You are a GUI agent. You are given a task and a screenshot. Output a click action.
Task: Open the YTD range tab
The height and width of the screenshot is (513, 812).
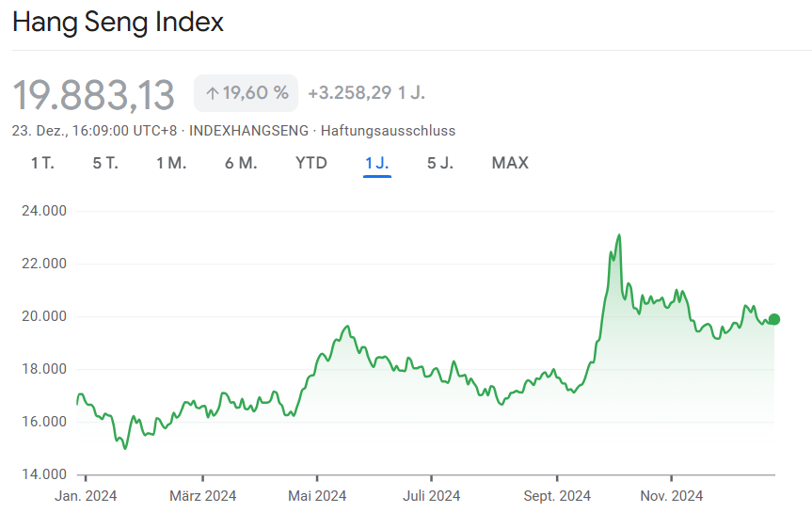pos(311,163)
